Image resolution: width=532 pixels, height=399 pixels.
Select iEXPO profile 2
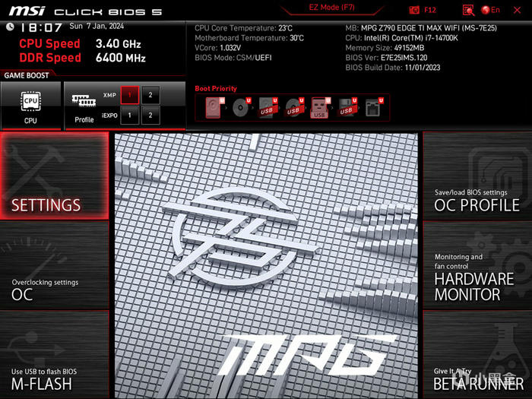click(150, 116)
